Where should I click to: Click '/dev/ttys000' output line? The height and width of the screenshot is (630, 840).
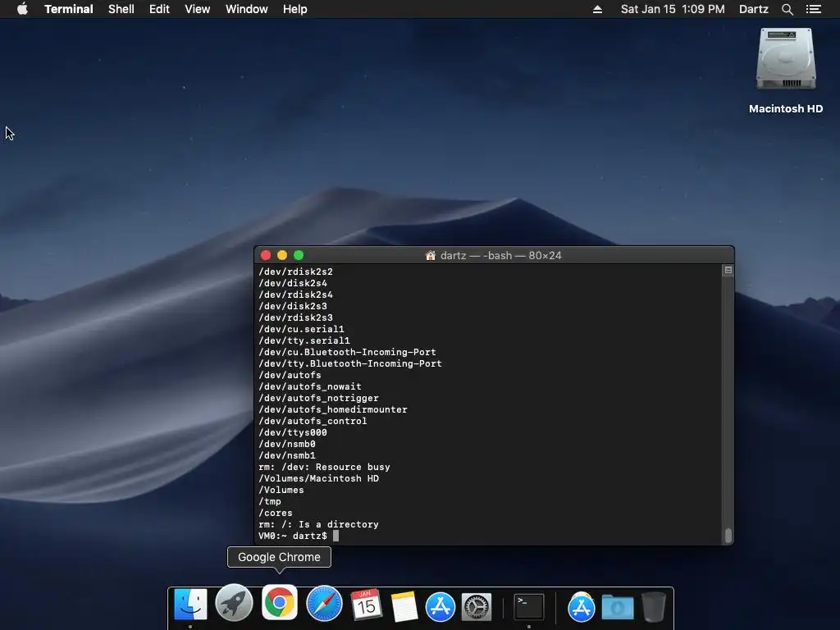point(293,432)
